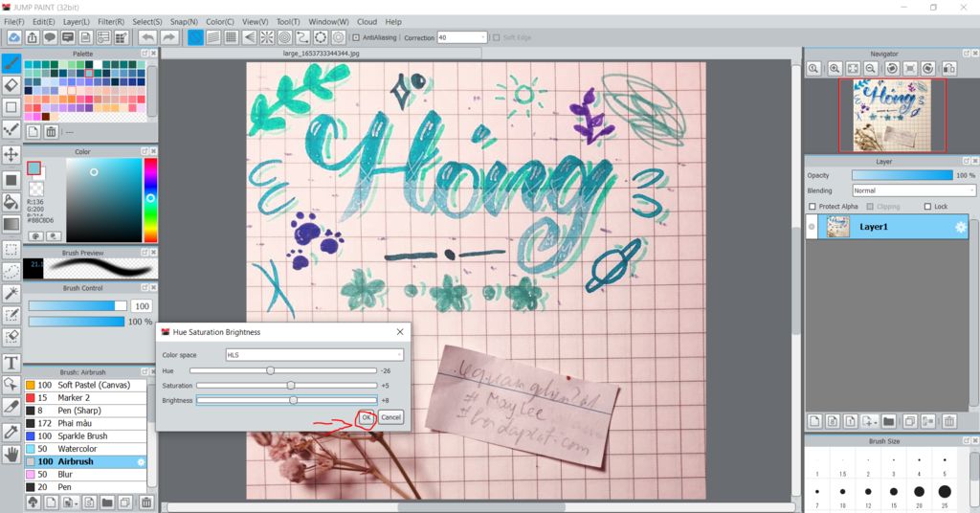The image size is (980, 513).
Task: Confirm the dialog with OK
Action: click(x=367, y=417)
